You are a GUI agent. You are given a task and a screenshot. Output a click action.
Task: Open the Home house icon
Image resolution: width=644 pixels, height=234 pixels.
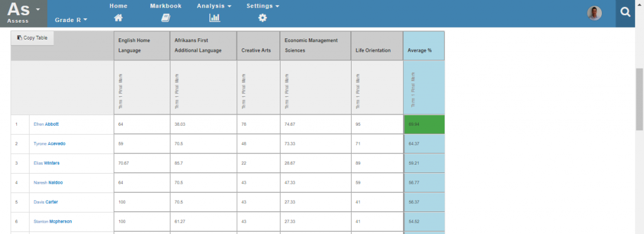pyautogui.click(x=118, y=18)
